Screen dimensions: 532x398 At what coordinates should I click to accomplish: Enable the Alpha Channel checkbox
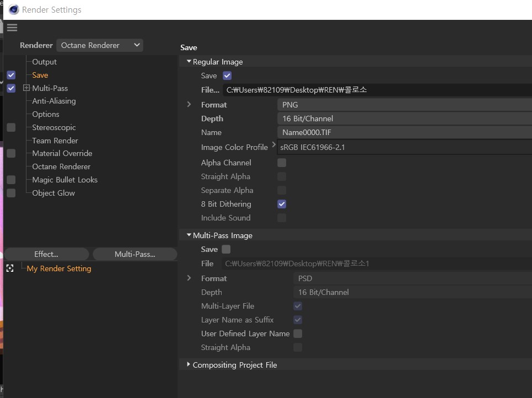click(x=282, y=163)
